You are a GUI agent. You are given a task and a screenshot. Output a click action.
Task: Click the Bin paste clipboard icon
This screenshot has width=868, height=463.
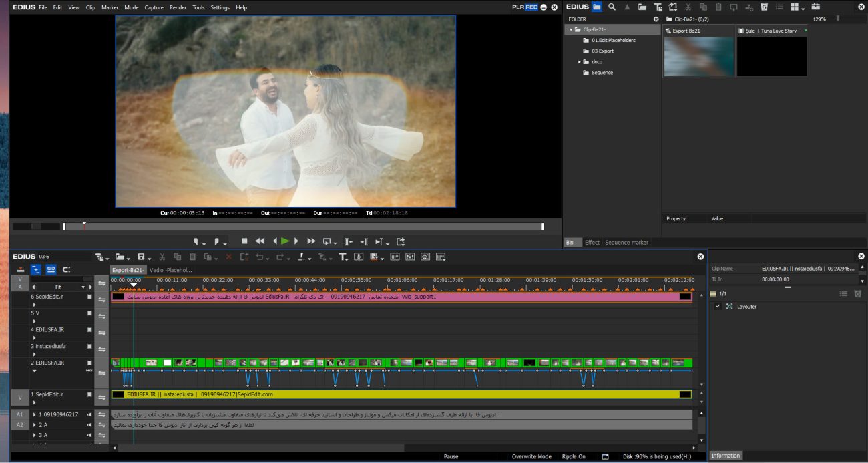point(718,7)
